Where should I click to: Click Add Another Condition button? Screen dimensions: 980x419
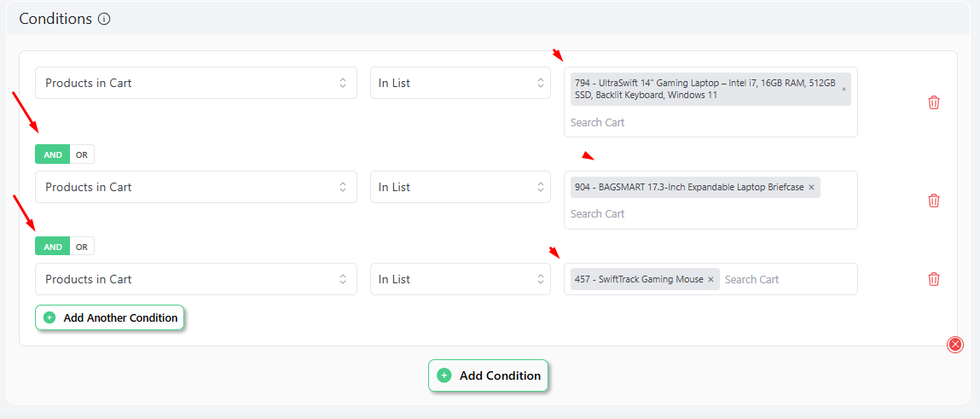pos(109,317)
